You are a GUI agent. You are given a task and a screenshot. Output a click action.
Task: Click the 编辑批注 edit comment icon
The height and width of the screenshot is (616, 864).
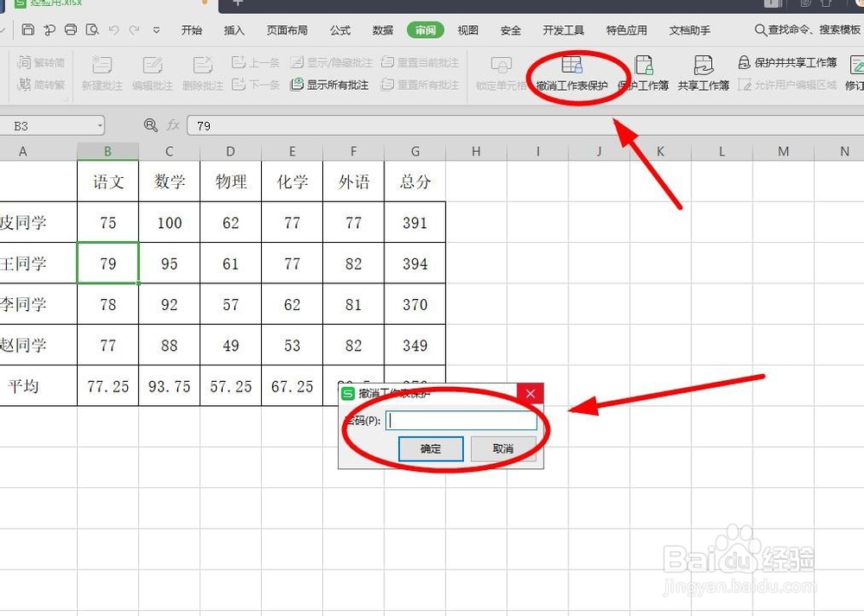point(153,73)
